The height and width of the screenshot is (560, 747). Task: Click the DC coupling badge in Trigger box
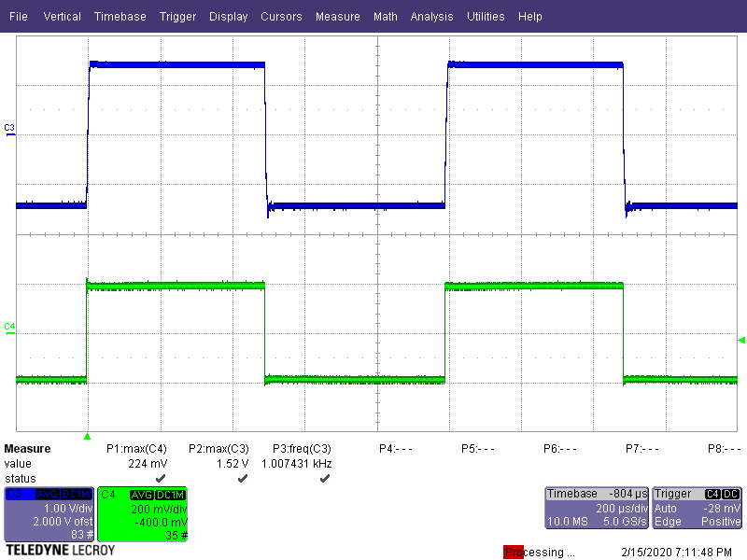click(x=731, y=495)
